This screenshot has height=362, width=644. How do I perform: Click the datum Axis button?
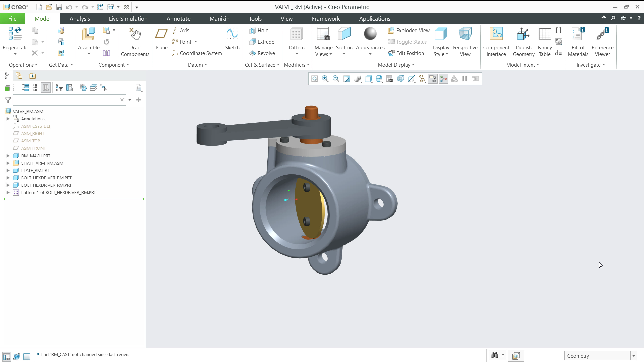181,31
